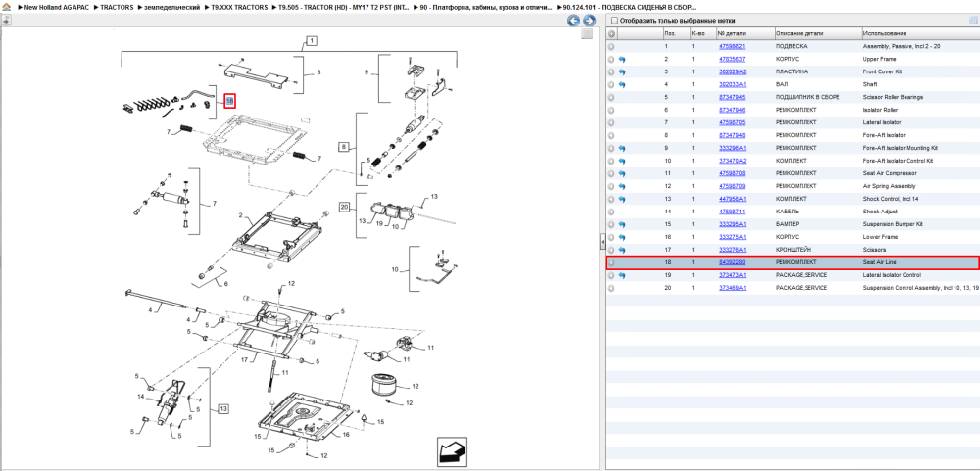Open part number link for Suspension Control Assembly

coord(731,288)
